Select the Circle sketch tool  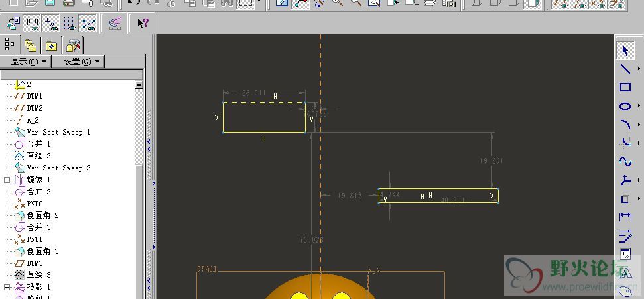pyautogui.click(x=625, y=106)
